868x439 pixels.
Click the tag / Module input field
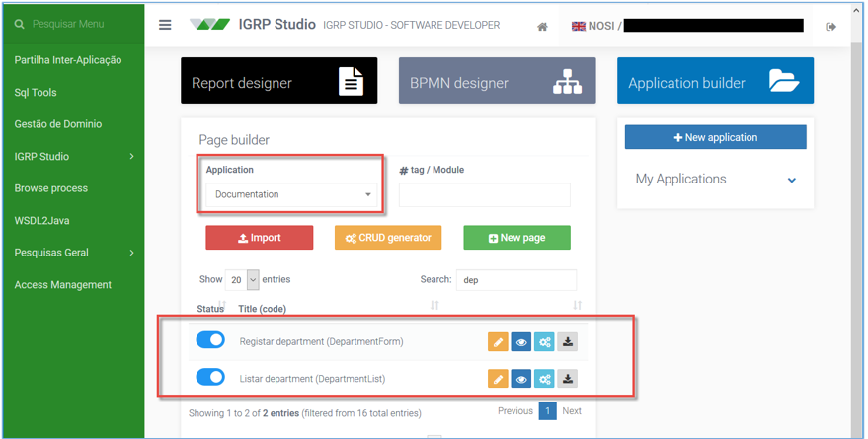pos(485,195)
